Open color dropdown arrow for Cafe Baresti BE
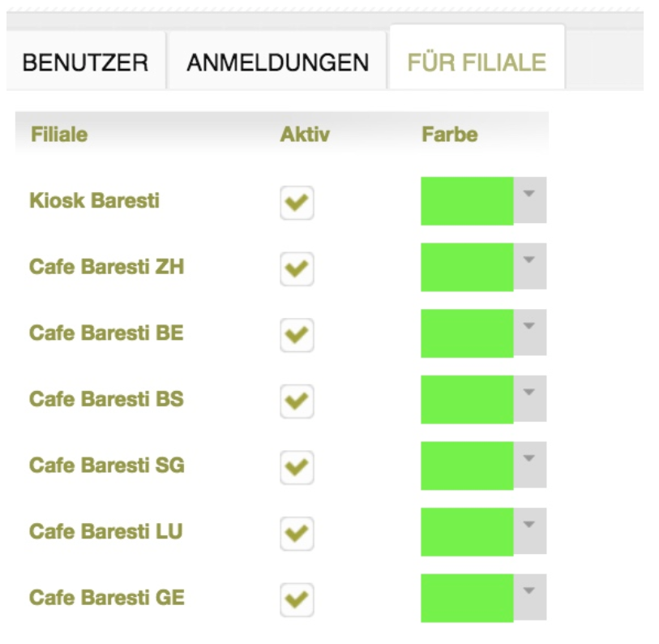 (x=529, y=333)
